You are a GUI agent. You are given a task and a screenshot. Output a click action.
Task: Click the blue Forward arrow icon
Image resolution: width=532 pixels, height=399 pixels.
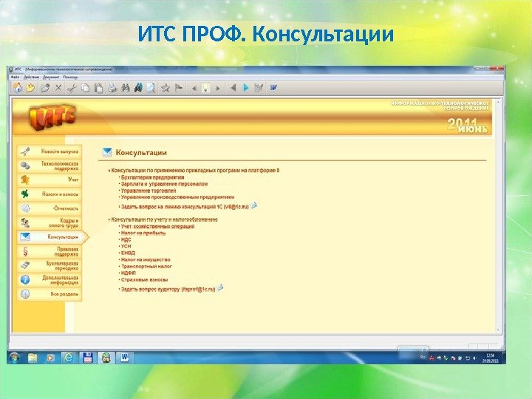(x=246, y=88)
